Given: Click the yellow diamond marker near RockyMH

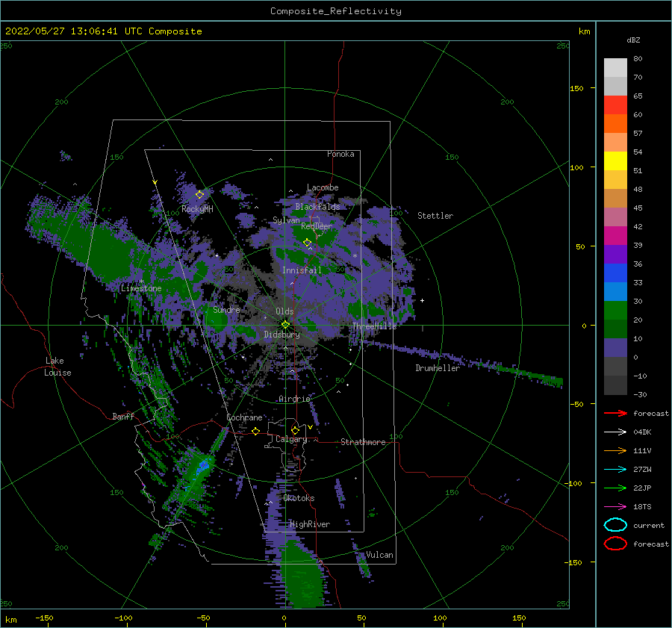Looking at the screenshot, I should pos(199,195).
